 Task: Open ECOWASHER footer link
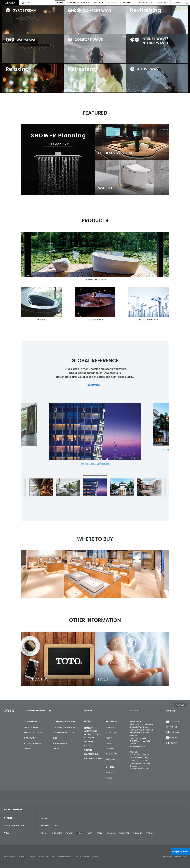tap(111, 732)
